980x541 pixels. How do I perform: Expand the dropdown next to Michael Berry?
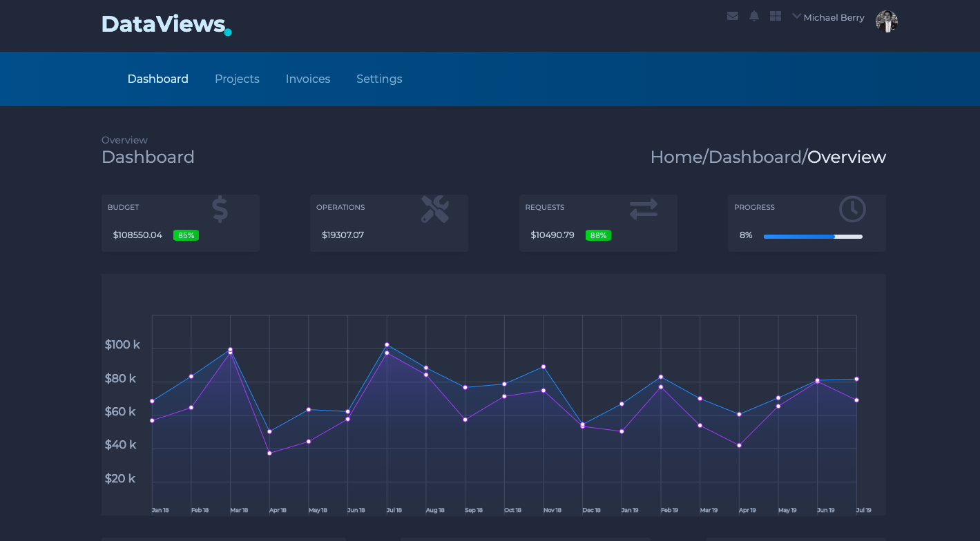(796, 16)
